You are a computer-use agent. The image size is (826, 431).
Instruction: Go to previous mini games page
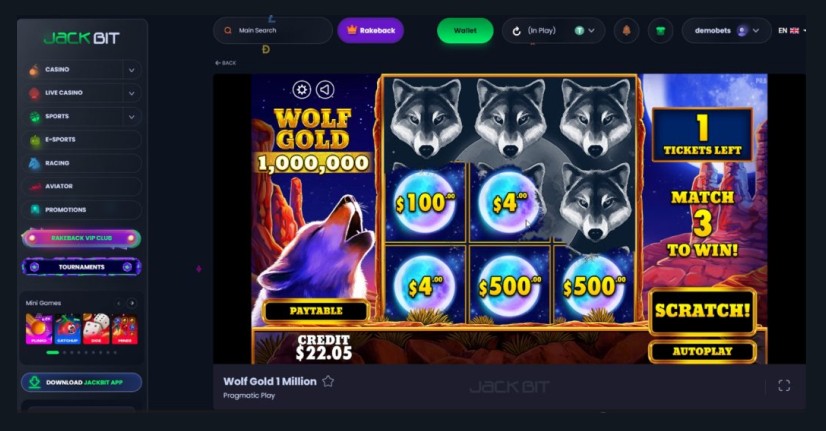[x=119, y=303]
